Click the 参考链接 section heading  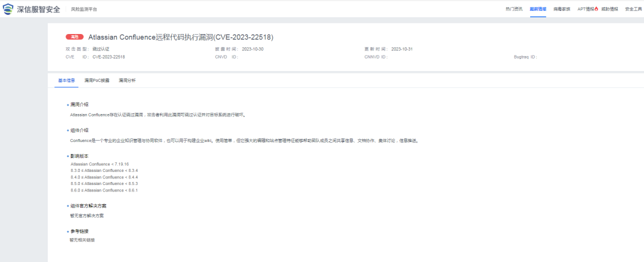[x=79, y=231]
